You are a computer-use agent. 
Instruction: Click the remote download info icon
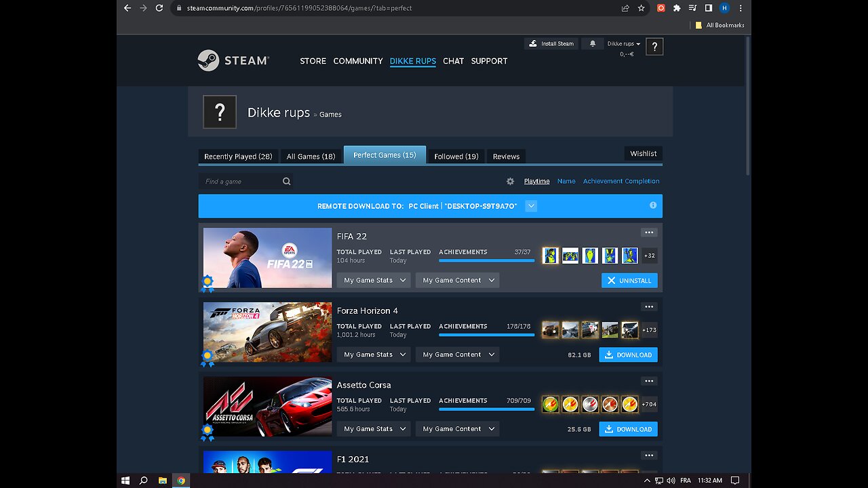[653, 205]
